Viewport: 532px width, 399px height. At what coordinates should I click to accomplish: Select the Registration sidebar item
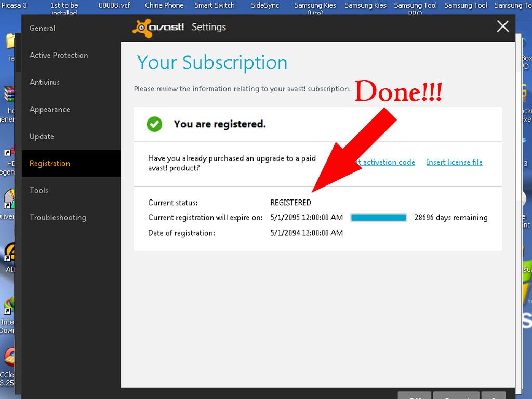tap(50, 163)
